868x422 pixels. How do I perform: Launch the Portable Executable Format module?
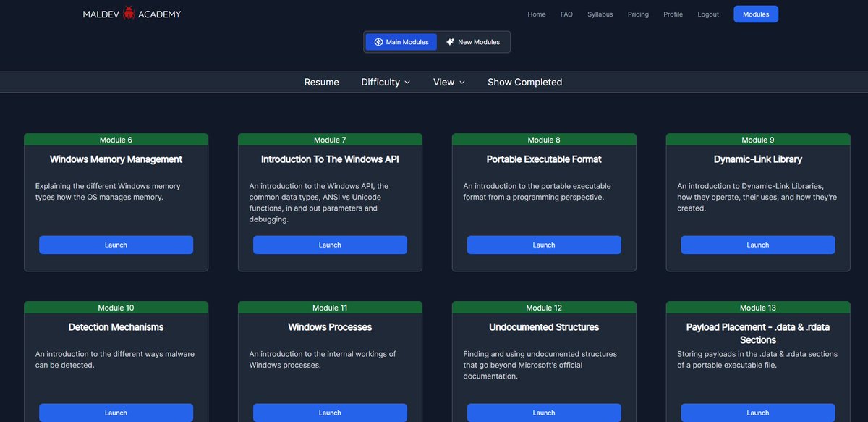pos(543,245)
